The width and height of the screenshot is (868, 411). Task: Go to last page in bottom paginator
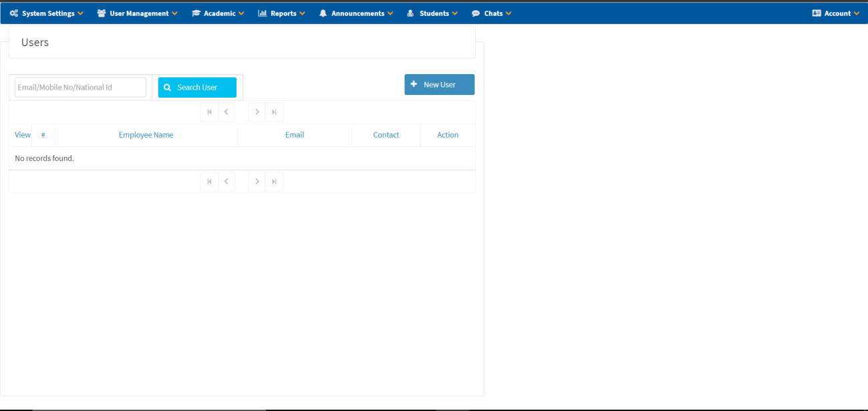tap(274, 182)
